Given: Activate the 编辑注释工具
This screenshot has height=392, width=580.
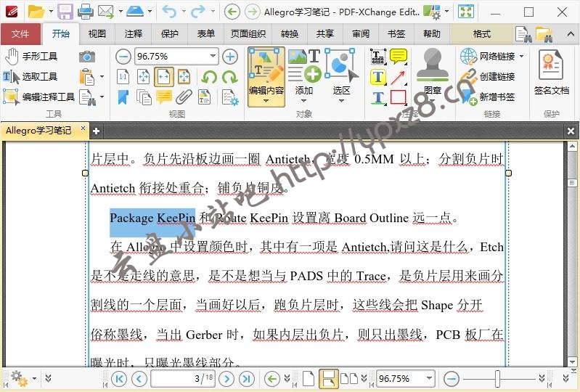Looking at the screenshot, I should [x=39, y=97].
